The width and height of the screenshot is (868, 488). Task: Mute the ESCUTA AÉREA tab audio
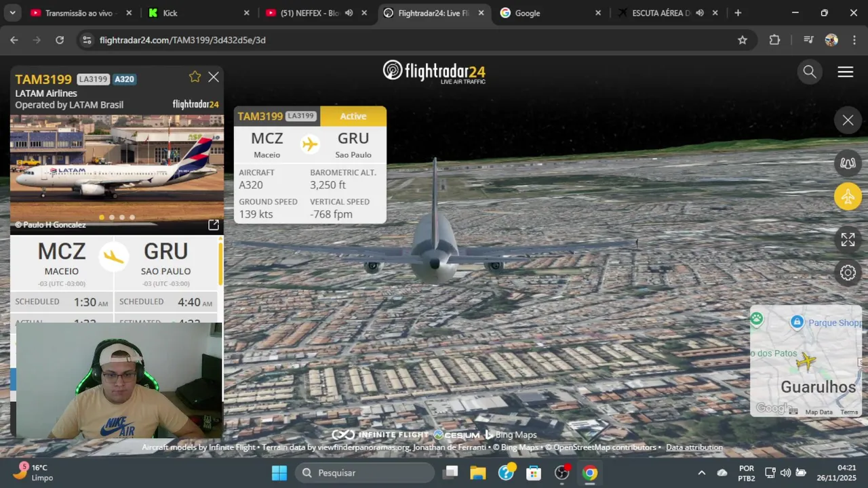700,13
